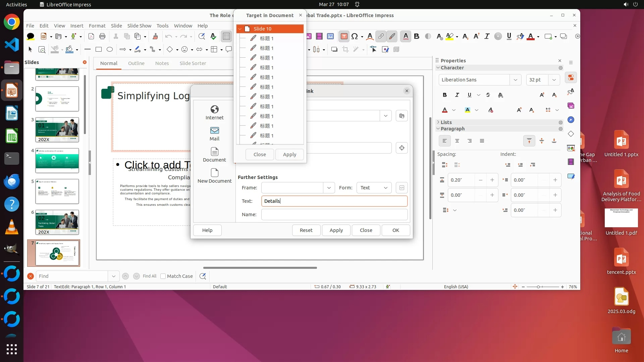Click Target in Document crosshair button
Viewport: 644px width, 362px height.
tap(401, 148)
